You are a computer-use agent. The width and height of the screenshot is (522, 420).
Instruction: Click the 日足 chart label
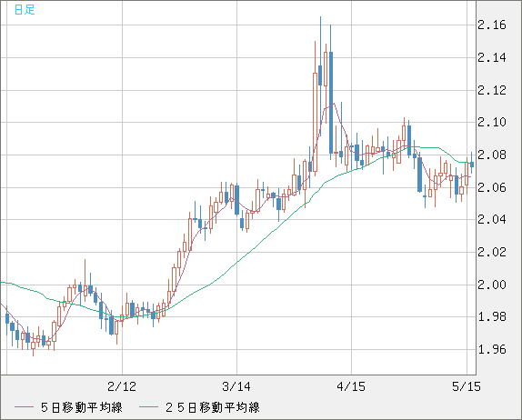click(25, 10)
